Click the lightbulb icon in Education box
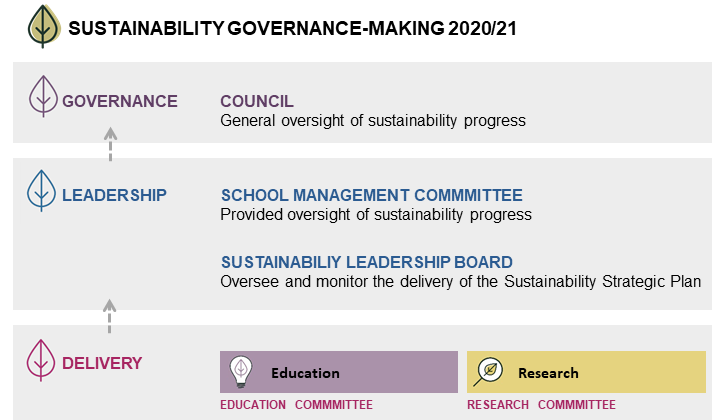 (240, 371)
